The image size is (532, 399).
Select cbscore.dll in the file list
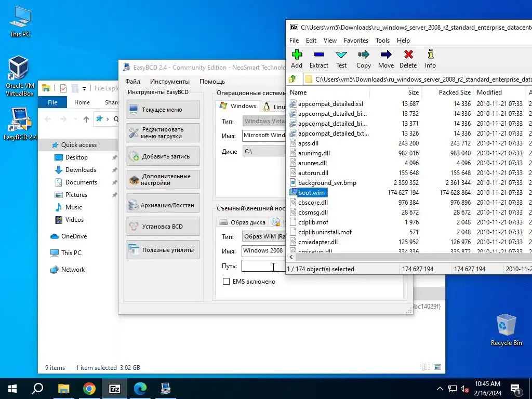pyautogui.click(x=313, y=203)
